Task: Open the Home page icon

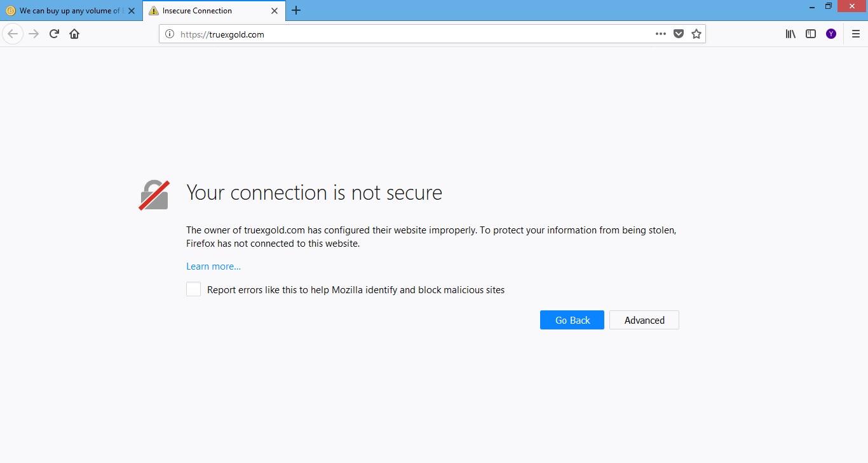Action: coord(74,34)
